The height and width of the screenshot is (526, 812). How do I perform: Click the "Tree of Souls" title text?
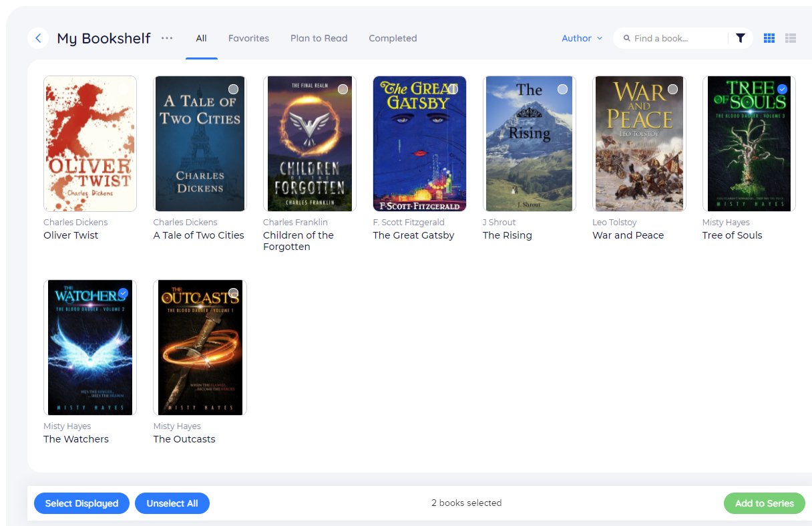(x=732, y=235)
